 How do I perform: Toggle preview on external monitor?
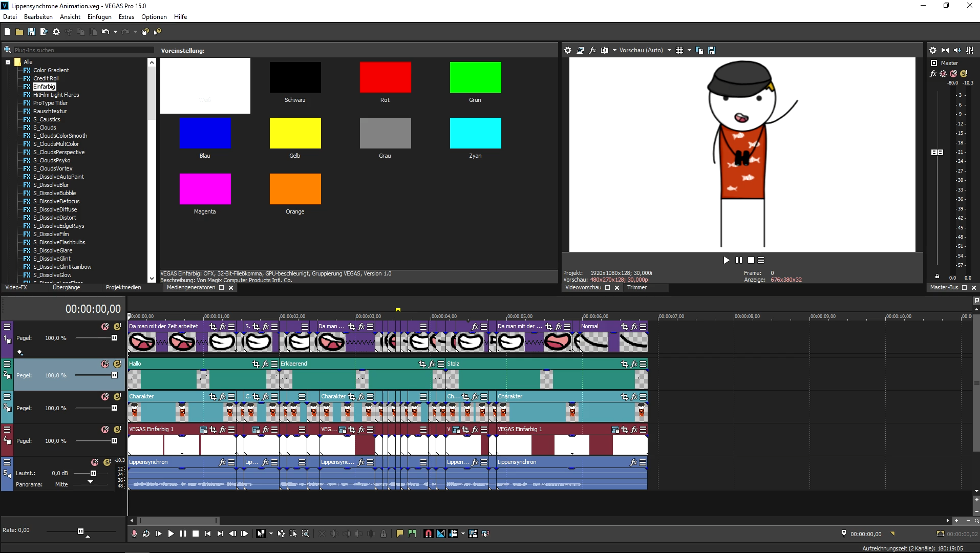tap(580, 50)
